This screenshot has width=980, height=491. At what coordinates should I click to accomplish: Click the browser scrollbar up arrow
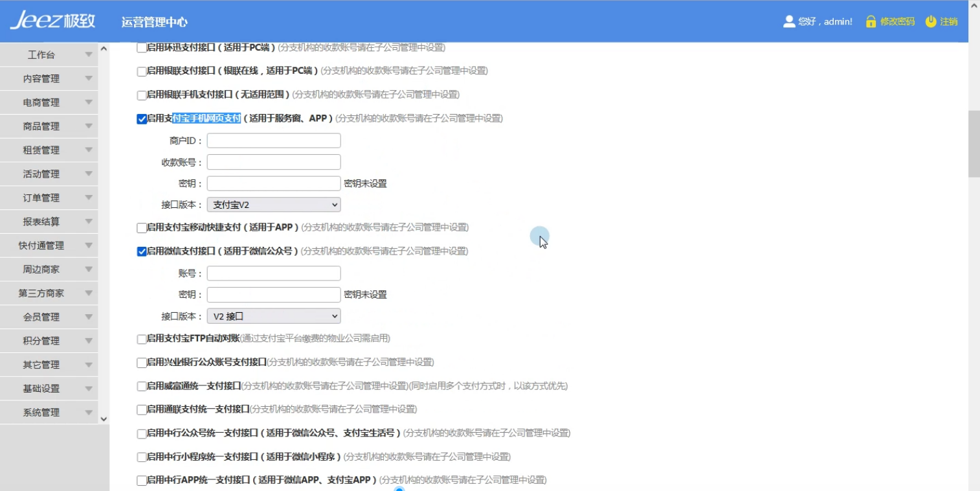[x=974, y=5]
